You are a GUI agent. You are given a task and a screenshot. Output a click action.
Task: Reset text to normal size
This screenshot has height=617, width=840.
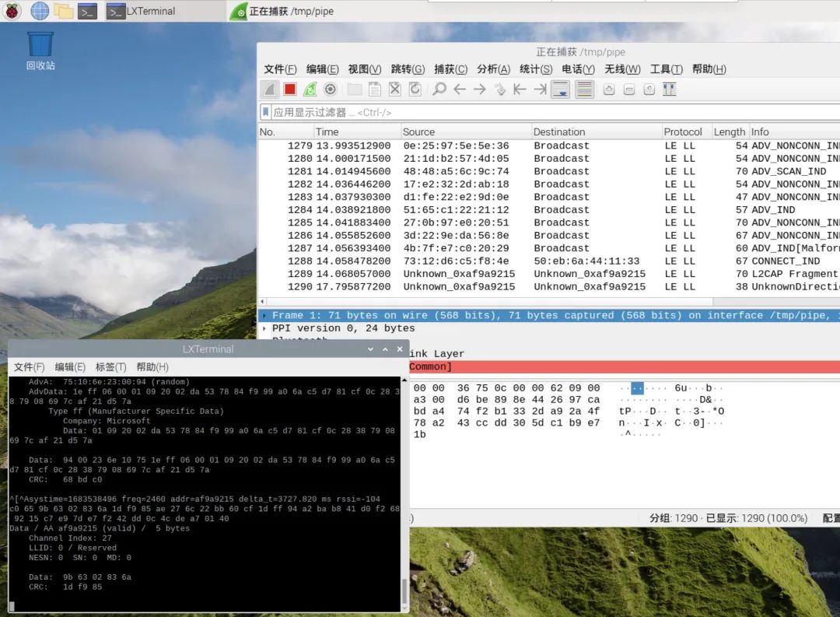click(x=649, y=89)
